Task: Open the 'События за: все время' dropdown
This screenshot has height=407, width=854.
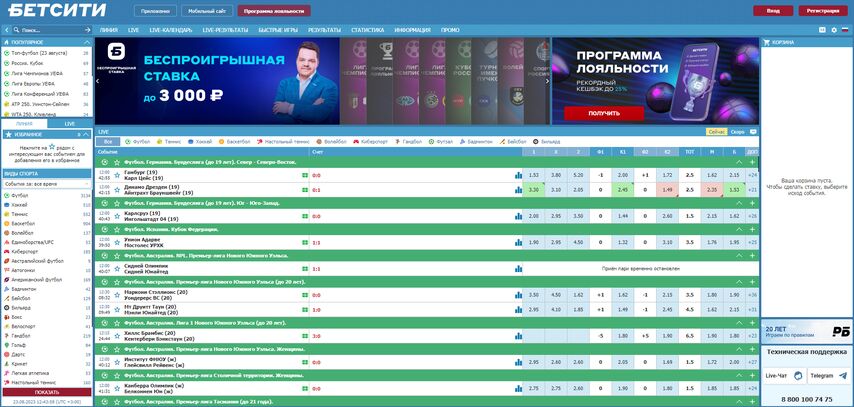Action: point(47,184)
